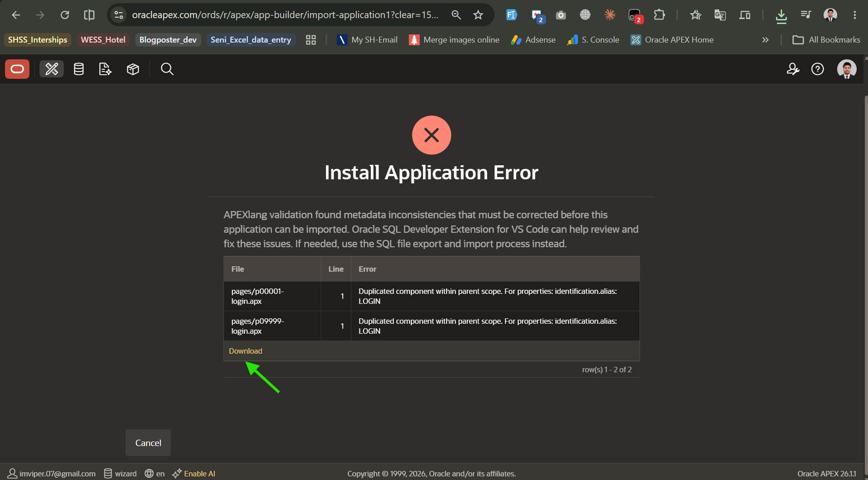
Task: Open APEX search with the magnifier
Action: (x=167, y=69)
